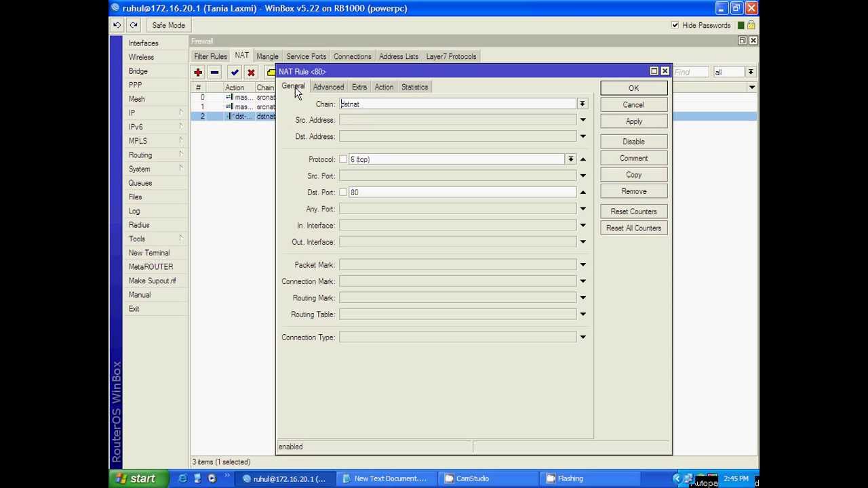Confirm rule with OK button
The width and height of the screenshot is (868, 488).
pyautogui.click(x=633, y=88)
